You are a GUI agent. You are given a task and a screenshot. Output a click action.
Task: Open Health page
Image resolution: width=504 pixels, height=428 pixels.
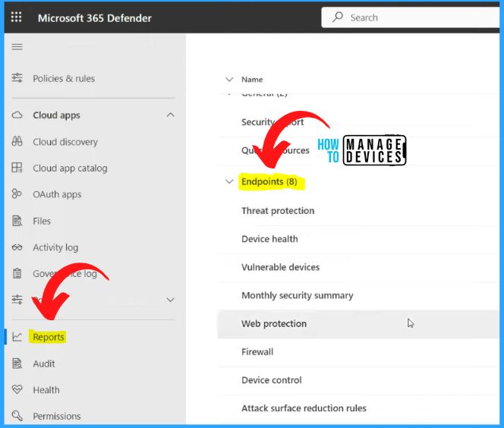pos(46,390)
